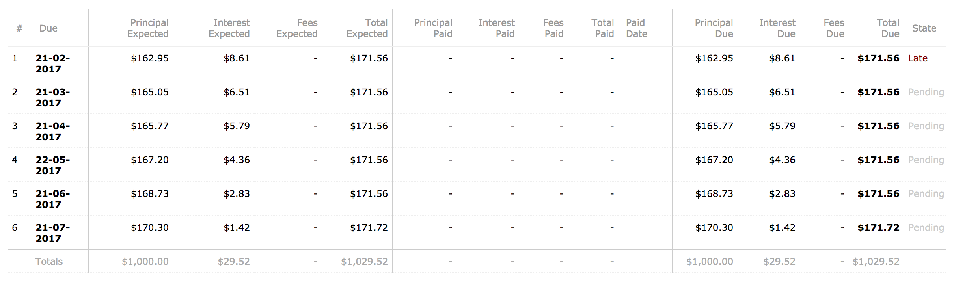
Task: Click the Totals row label
Action: (x=49, y=262)
